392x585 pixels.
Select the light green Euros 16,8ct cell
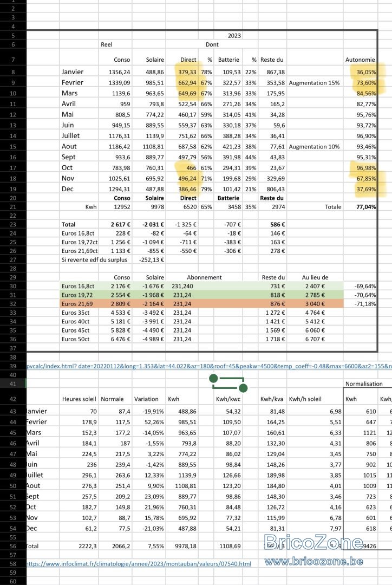click(x=77, y=286)
